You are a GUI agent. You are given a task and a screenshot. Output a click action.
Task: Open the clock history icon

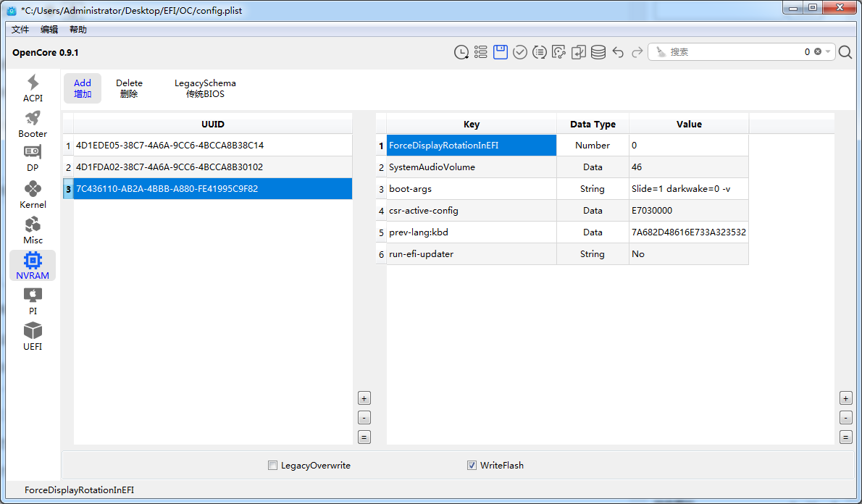pyautogui.click(x=461, y=52)
